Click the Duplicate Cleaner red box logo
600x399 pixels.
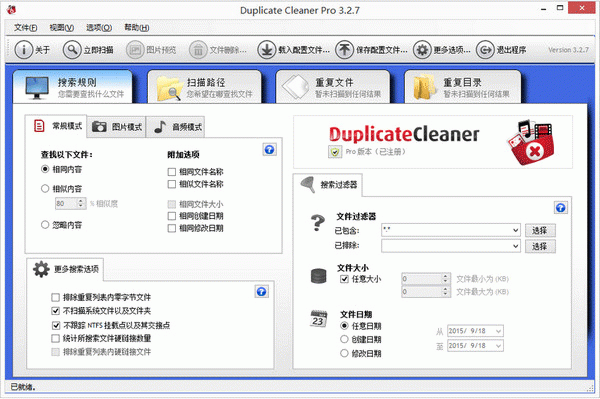[x=531, y=142]
